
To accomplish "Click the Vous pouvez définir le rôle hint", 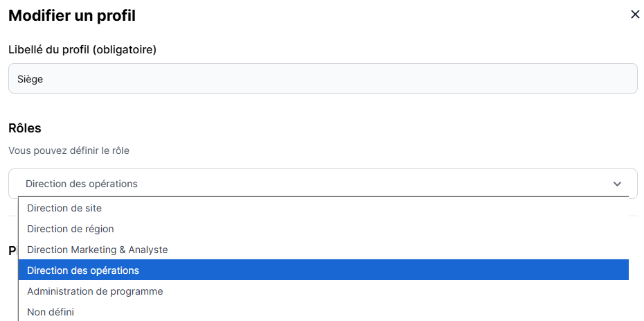I will click(x=69, y=150).
